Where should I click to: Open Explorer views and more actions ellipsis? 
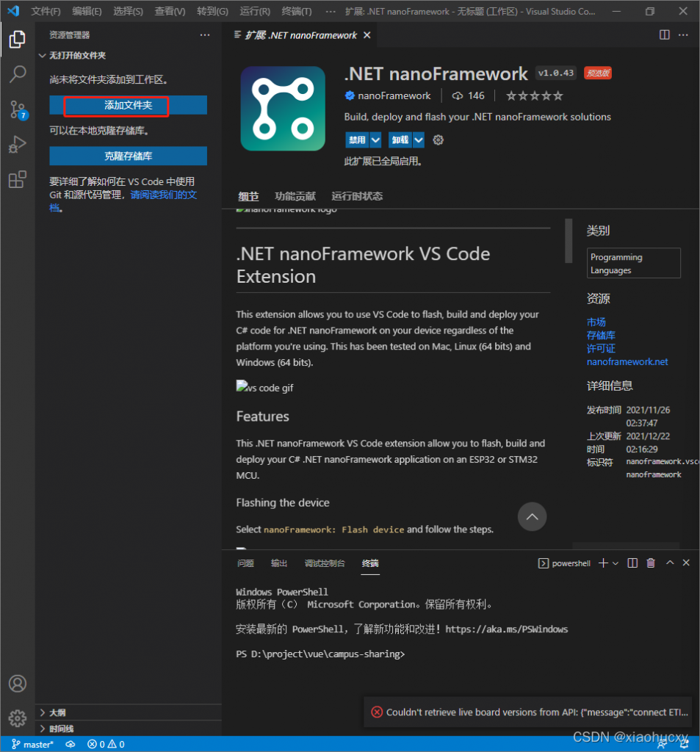(205, 35)
